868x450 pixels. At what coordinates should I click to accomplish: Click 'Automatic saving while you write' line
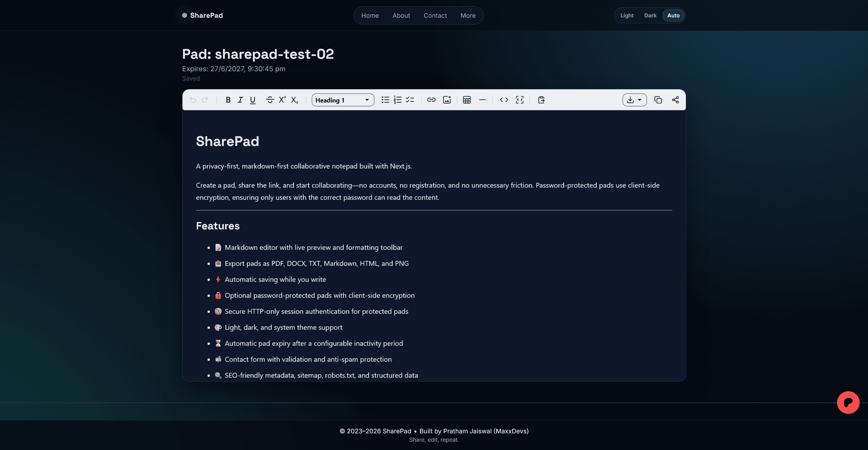[x=275, y=280]
